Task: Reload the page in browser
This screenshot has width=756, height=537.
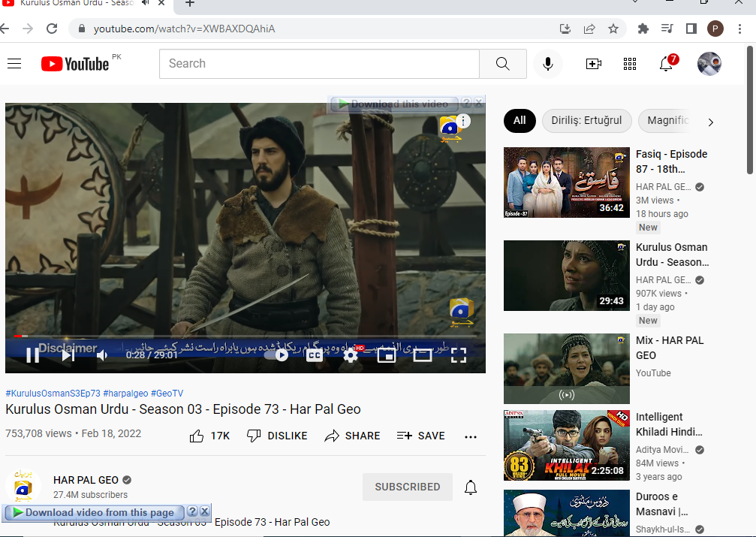Action: point(52,29)
